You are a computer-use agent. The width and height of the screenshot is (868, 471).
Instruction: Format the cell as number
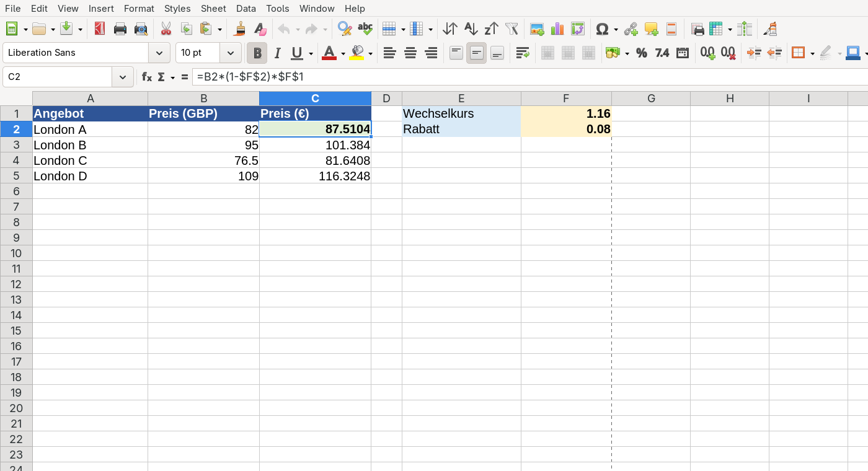(x=662, y=53)
